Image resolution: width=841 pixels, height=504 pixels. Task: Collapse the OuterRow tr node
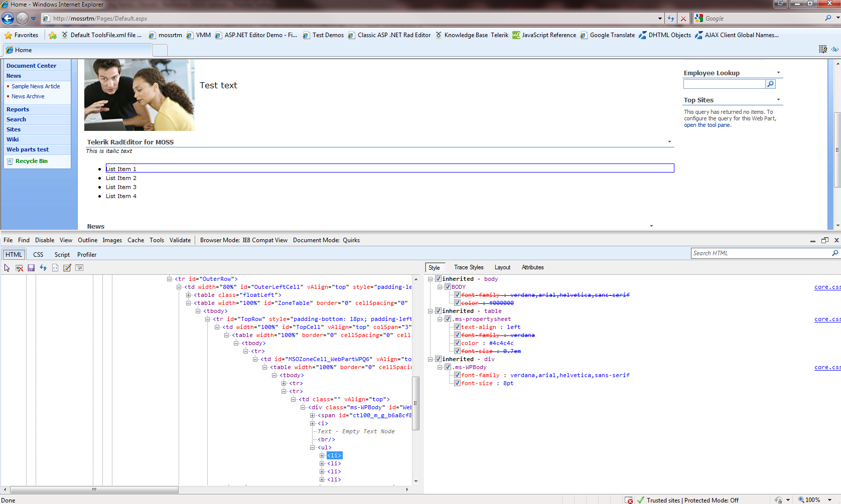170,279
